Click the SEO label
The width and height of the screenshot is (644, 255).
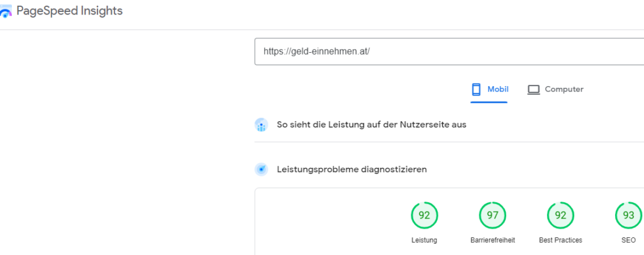[629, 241]
